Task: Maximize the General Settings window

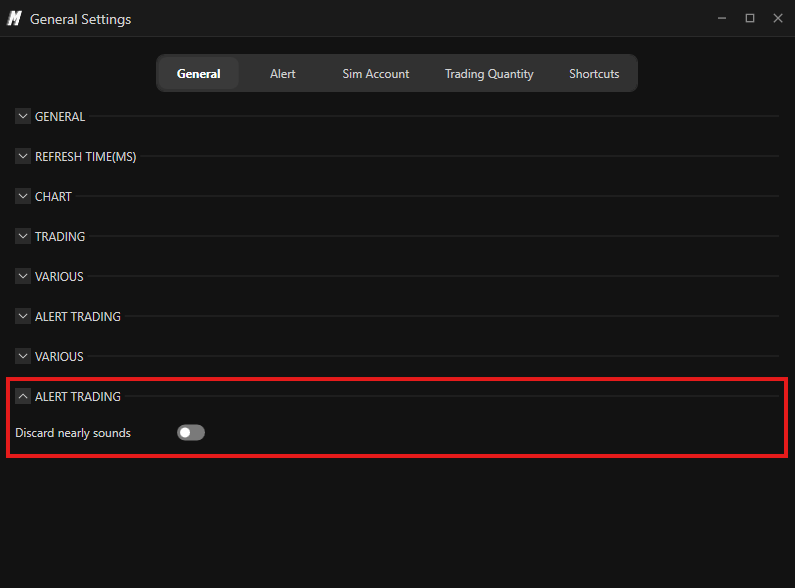Action: [750, 18]
